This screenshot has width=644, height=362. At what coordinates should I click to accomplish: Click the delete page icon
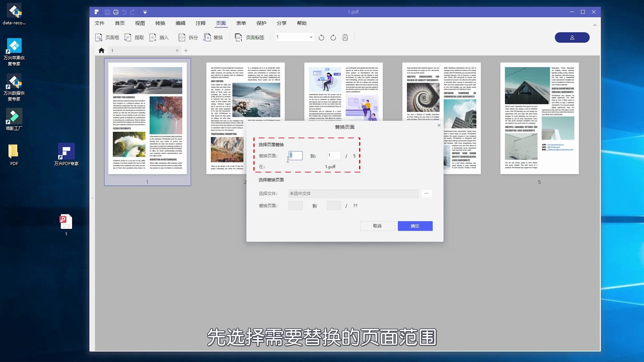point(345,38)
